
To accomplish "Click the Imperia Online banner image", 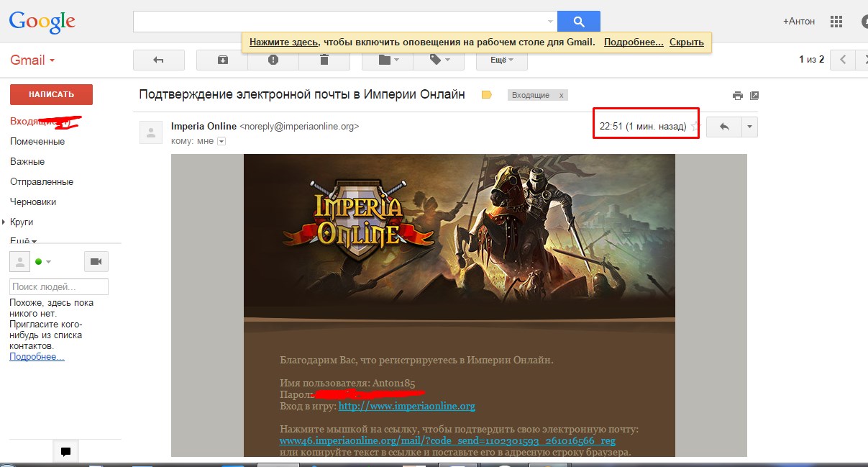I will point(459,236).
